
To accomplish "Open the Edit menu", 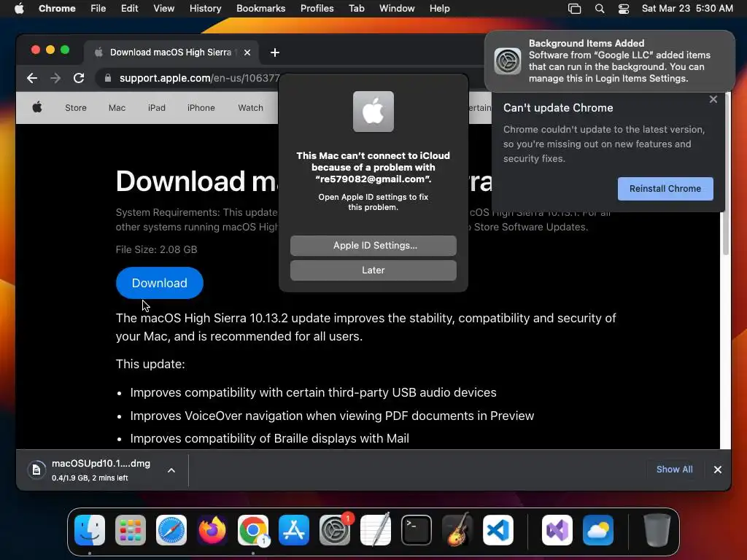I will [x=129, y=9].
